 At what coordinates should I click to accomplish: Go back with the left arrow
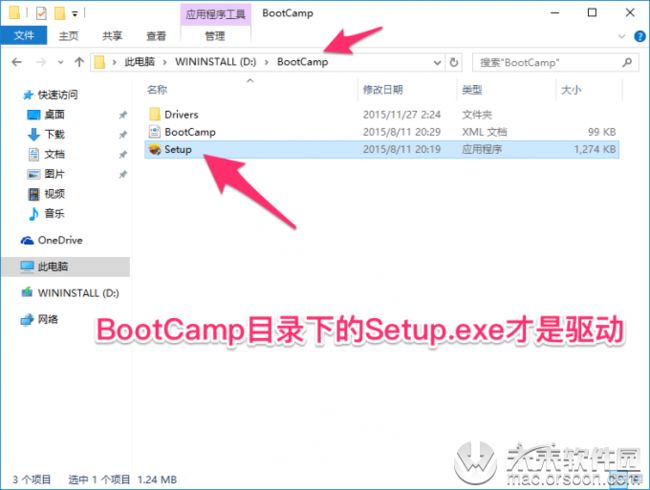[x=17, y=62]
